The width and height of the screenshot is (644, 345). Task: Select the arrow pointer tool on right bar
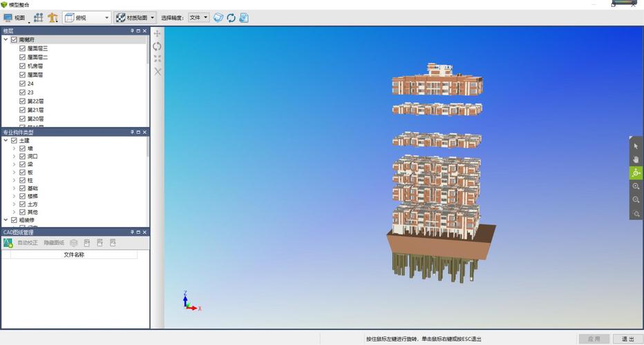click(x=636, y=146)
